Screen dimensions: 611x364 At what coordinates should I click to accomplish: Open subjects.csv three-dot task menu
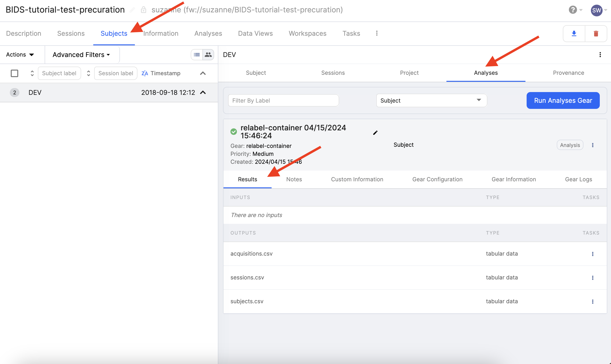pos(593,301)
